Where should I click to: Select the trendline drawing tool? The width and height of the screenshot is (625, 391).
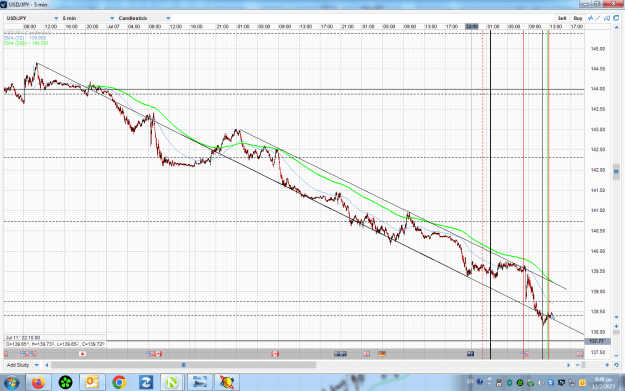point(598,18)
